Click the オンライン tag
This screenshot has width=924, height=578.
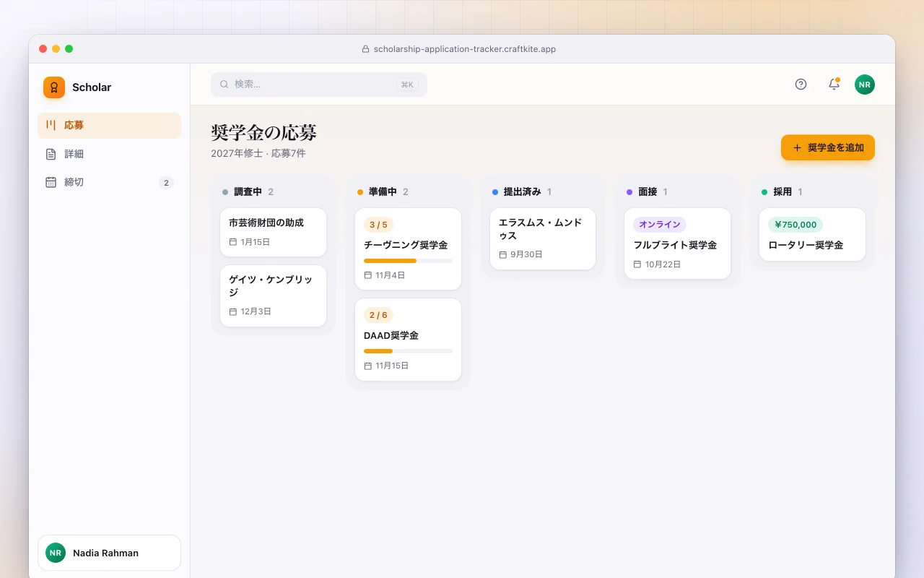[660, 225]
